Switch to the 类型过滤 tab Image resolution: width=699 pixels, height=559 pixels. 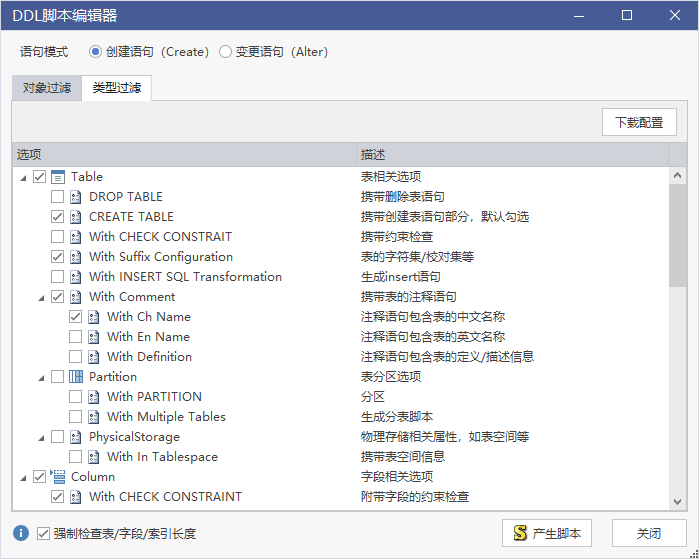pyautogui.click(x=117, y=88)
